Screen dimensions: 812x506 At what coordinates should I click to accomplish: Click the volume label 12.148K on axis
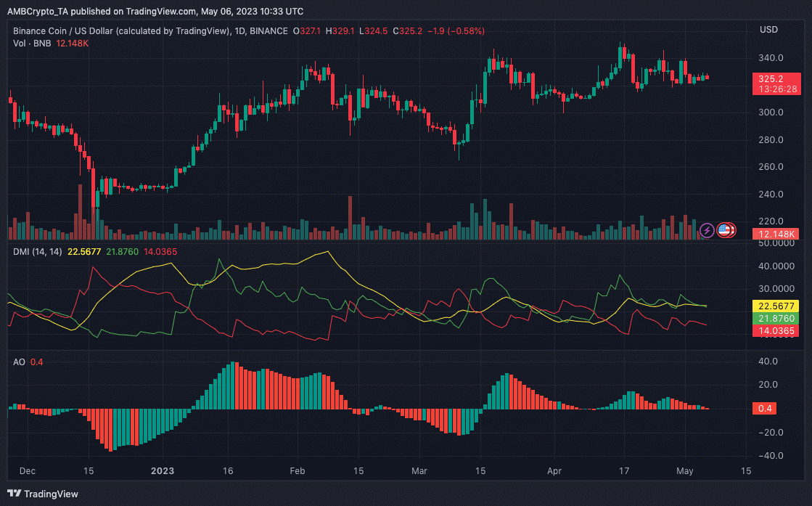(x=776, y=234)
